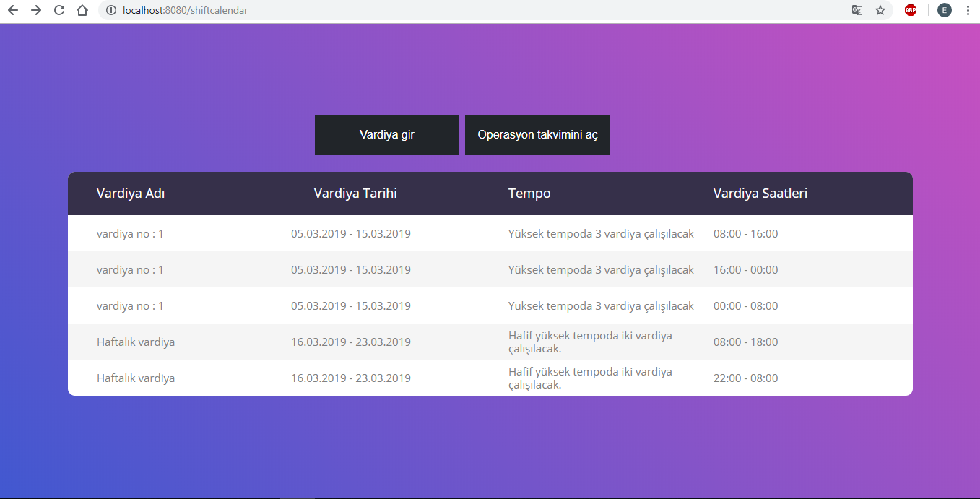Image resolution: width=980 pixels, height=499 pixels.
Task: Click Yüksek tempoda text in 00:00 - 08:00 row
Action: point(601,306)
